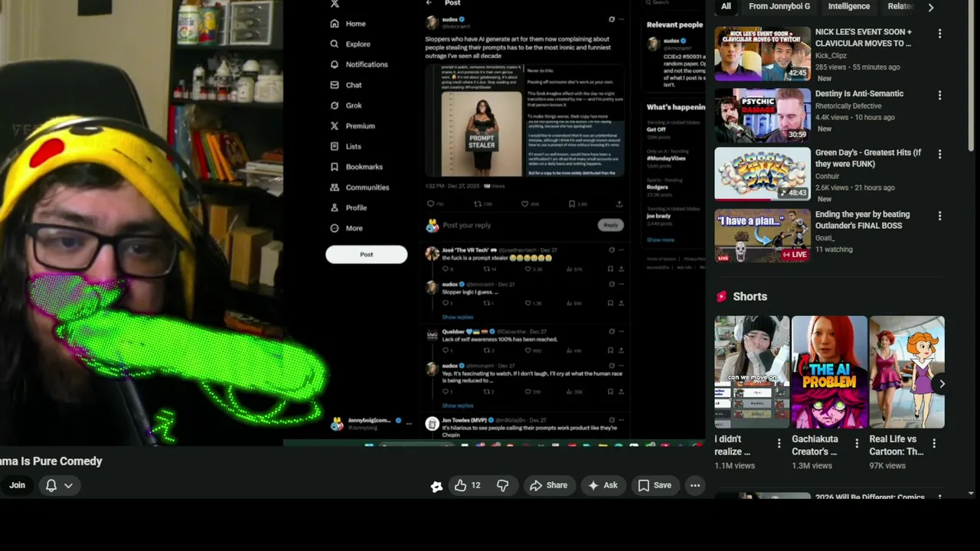Click the share icon under the main sudox post
This screenshot has height=551, width=980.
click(619, 204)
